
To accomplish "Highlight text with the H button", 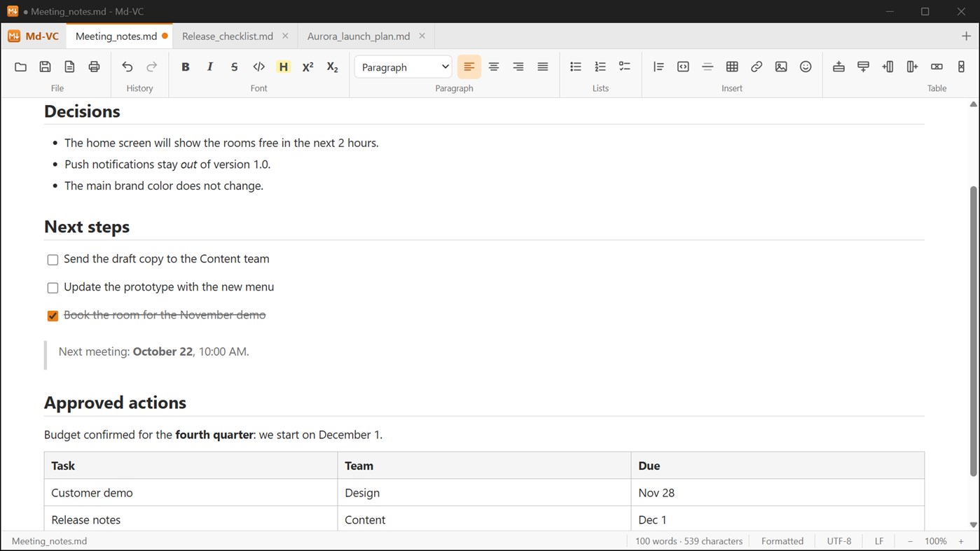I will pyautogui.click(x=283, y=67).
